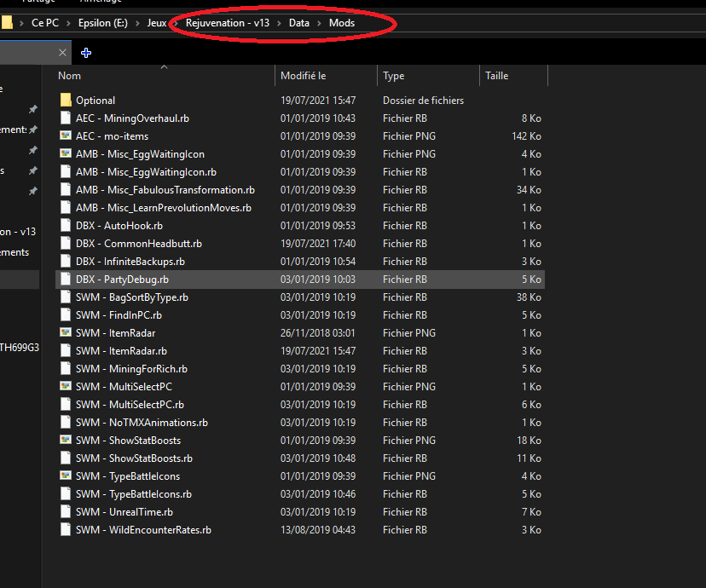Image resolution: width=706 pixels, height=588 pixels.
Task: Select the DBX - AutoHook.rb file icon
Action: click(x=66, y=225)
